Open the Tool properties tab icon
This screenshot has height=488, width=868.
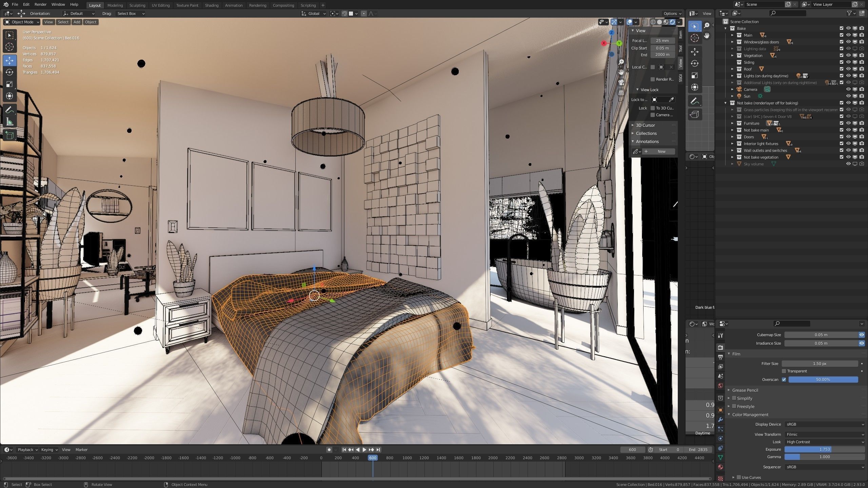tap(721, 335)
